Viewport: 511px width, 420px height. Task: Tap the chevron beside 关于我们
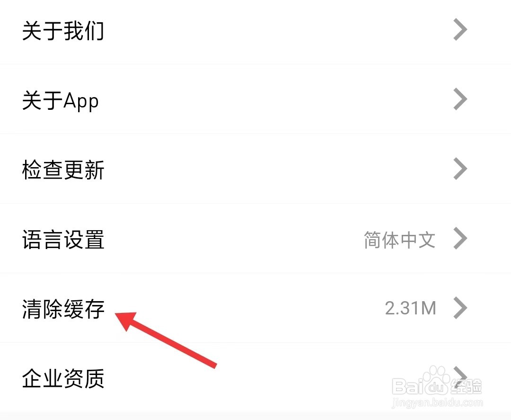[x=460, y=30]
